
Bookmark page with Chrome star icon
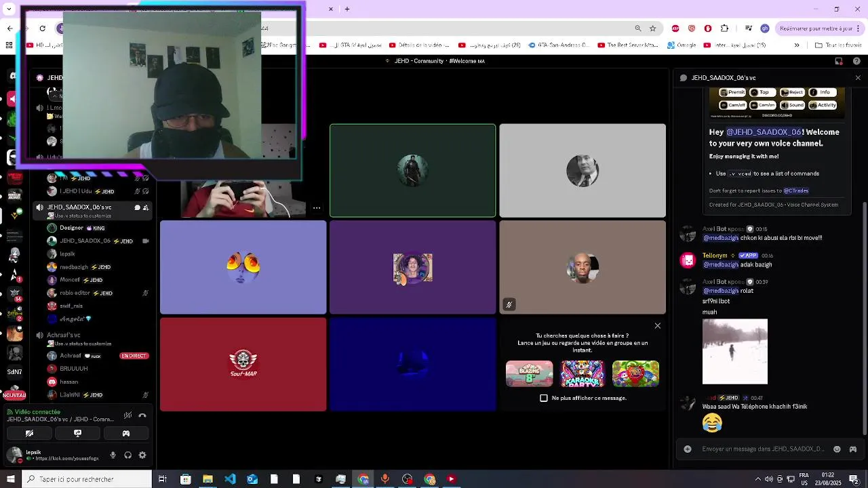[652, 28]
